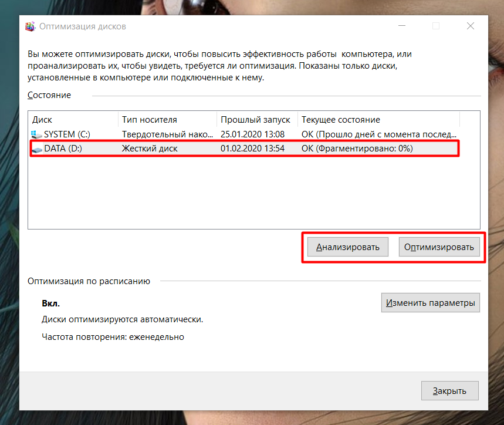
Task: Click the empty area of the drive list
Action: coord(252,194)
